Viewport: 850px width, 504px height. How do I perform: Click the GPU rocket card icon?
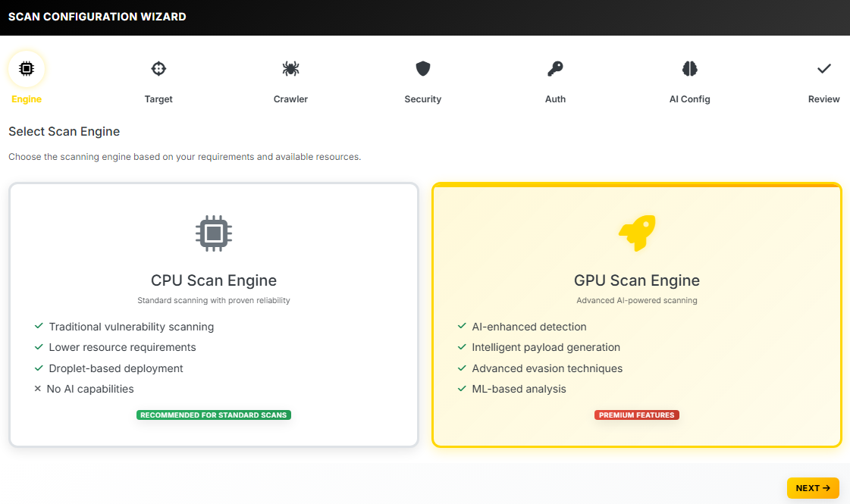pyautogui.click(x=637, y=233)
